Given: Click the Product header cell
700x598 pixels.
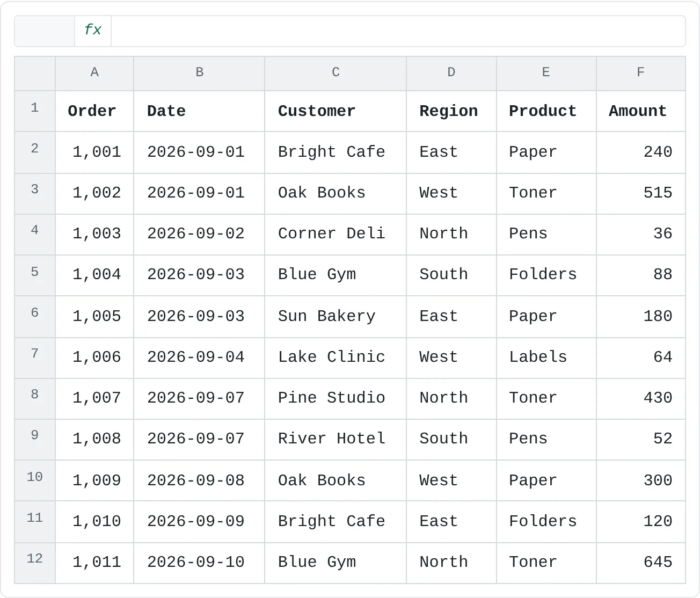Looking at the screenshot, I should [x=546, y=111].
